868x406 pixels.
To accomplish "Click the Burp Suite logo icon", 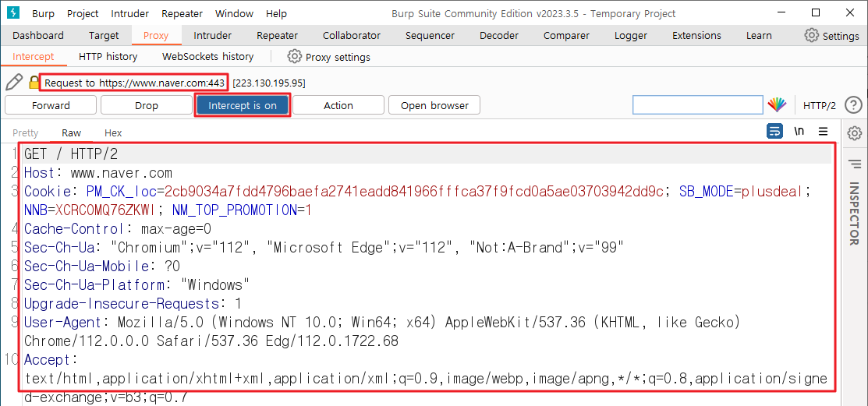I will pyautogui.click(x=14, y=13).
